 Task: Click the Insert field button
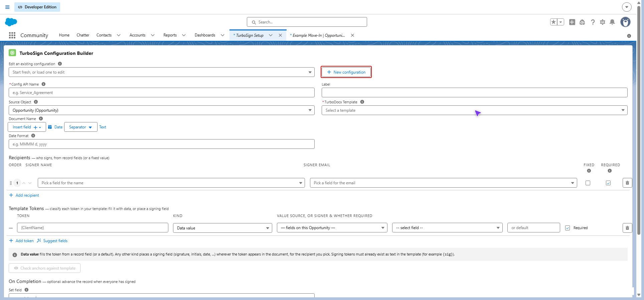pyautogui.click(x=27, y=127)
